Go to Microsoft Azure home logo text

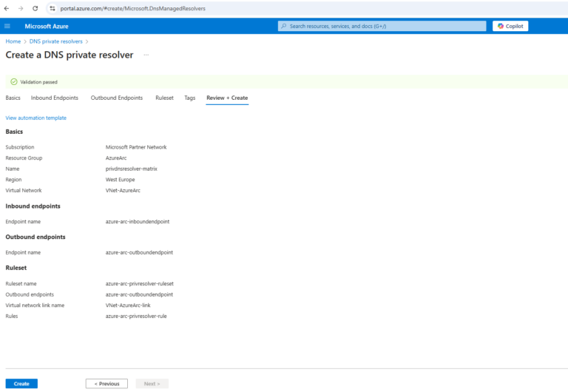coord(47,26)
